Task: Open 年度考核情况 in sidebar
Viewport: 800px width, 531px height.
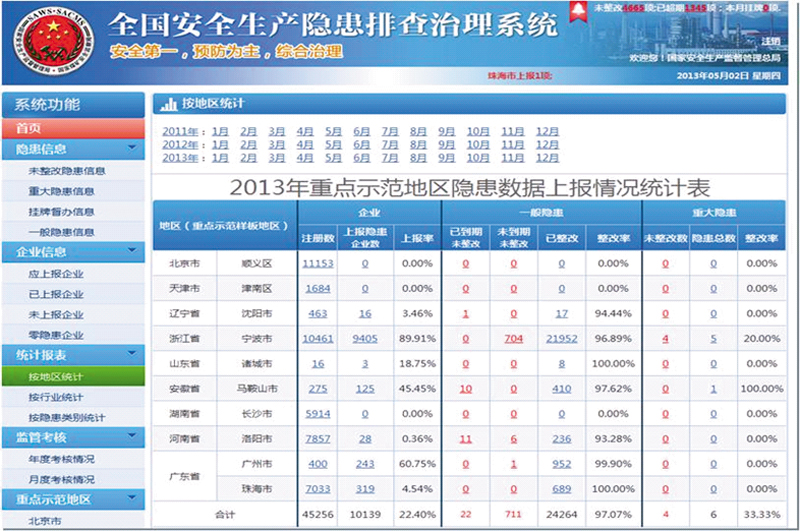Action: pos(62,459)
